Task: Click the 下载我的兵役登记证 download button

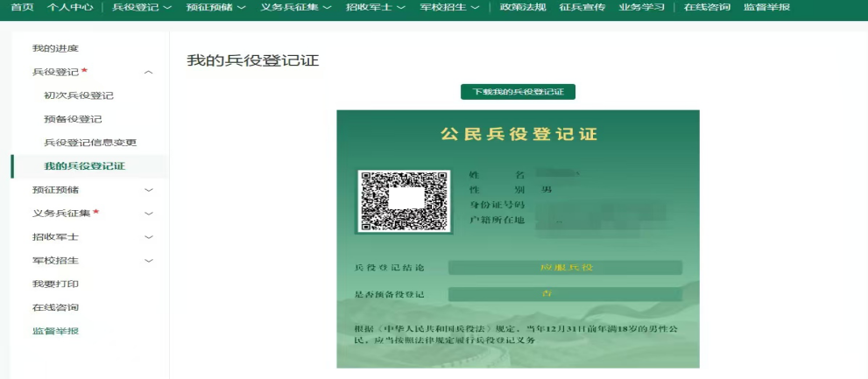Action: 518,92
